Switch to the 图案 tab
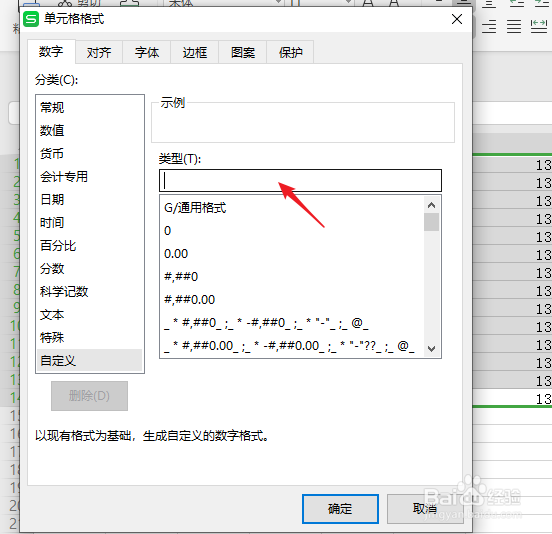Image resolution: width=552 pixels, height=534 pixels. click(x=243, y=52)
